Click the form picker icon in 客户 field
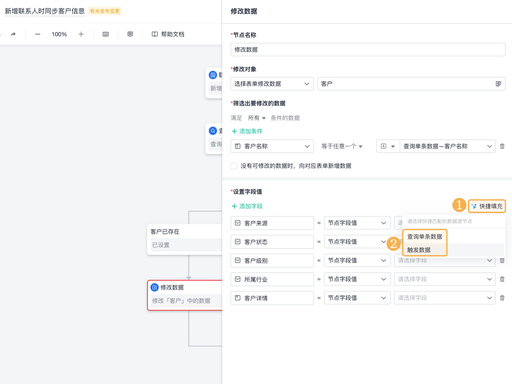Image resolution: width=512 pixels, height=384 pixels. (498, 84)
